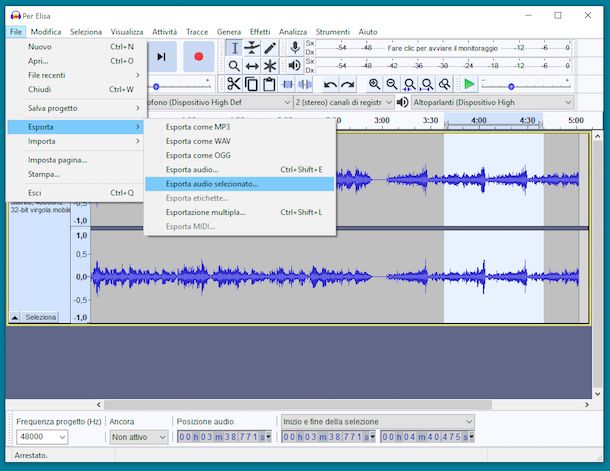Click the track Seleziona button
This screenshot has height=471, width=610.
coord(41,317)
